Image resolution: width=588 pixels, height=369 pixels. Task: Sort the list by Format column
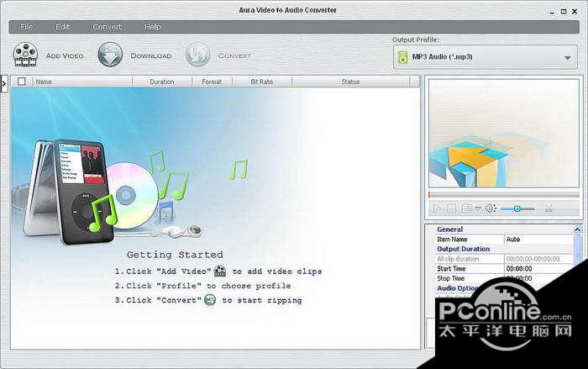(212, 82)
